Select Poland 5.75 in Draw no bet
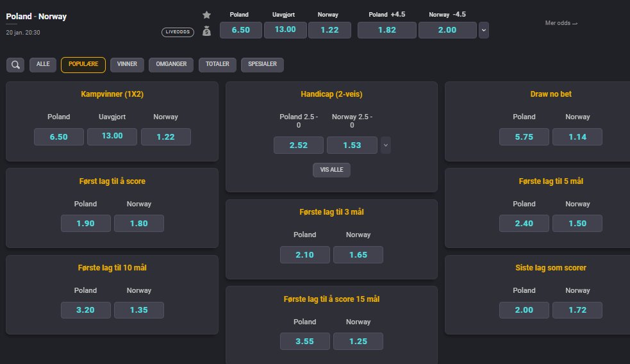Screen dimensions: 630x364 coord(524,136)
